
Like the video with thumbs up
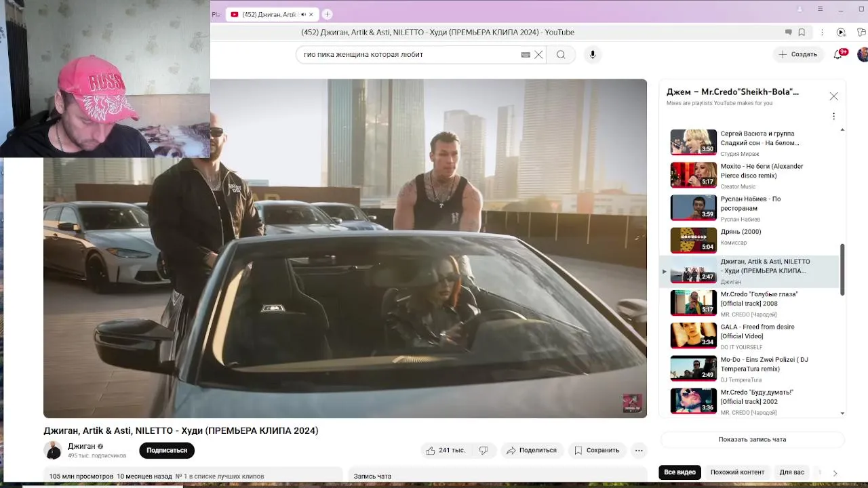pyautogui.click(x=446, y=450)
